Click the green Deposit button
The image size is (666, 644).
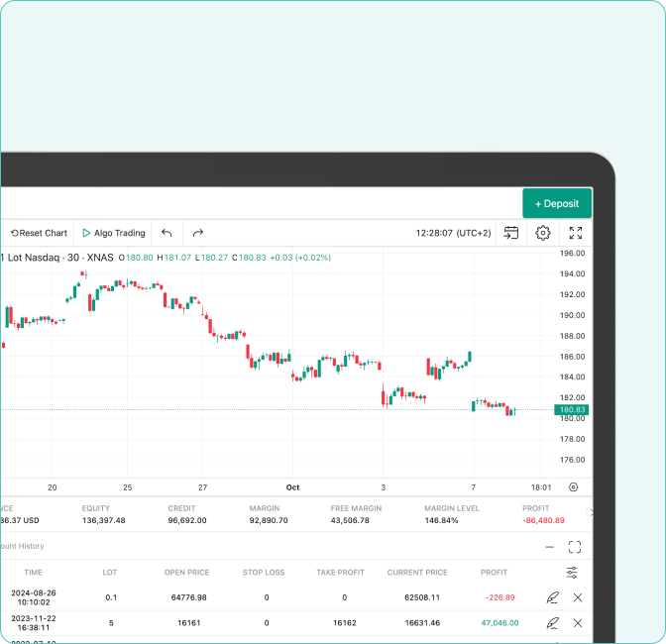(557, 203)
